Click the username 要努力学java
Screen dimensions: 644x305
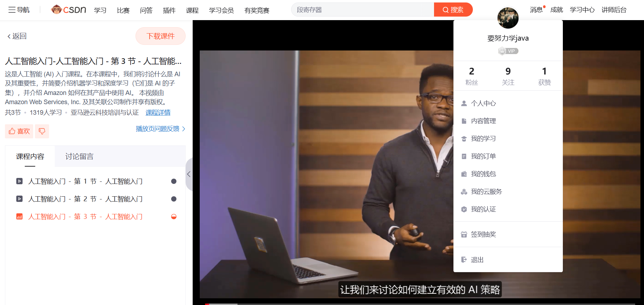click(x=508, y=38)
